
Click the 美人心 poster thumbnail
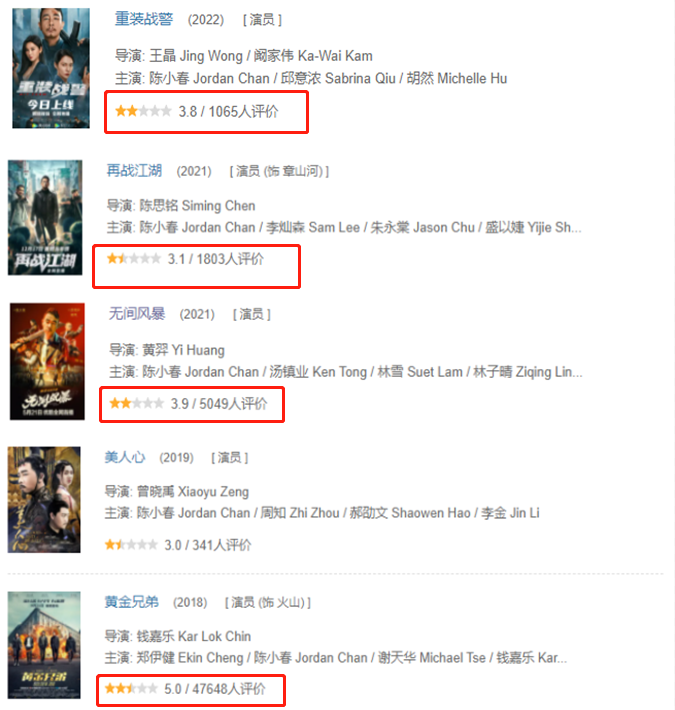point(44,499)
